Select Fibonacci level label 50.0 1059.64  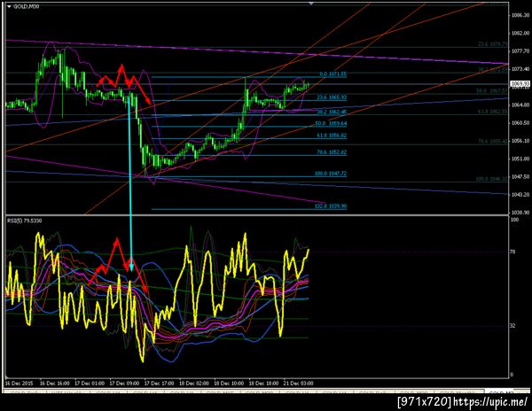click(x=331, y=124)
